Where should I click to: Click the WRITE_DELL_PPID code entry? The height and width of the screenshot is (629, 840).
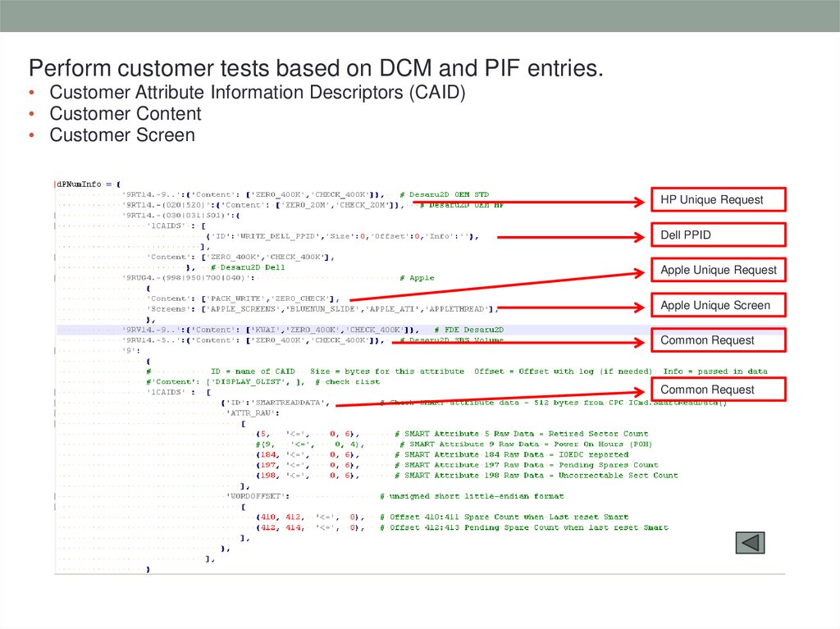(342, 236)
